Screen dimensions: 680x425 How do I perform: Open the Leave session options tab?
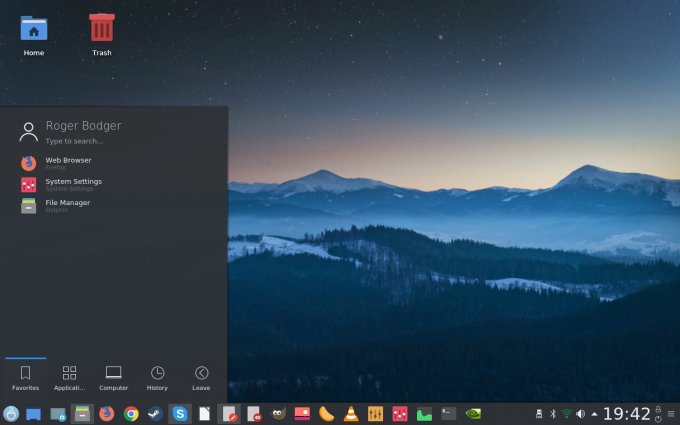(x=201, y=377)
